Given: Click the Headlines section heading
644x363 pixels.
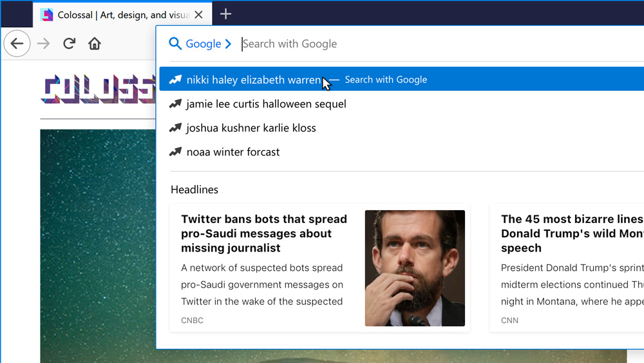Looking at the screenshot, I should coord(194,190).
